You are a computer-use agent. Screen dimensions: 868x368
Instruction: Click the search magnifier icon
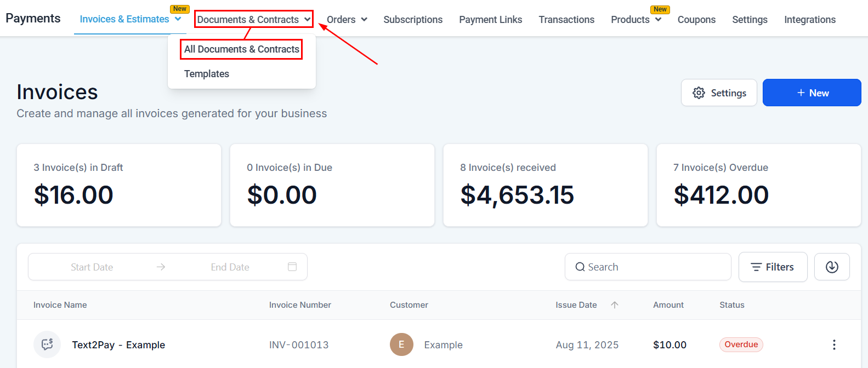580,267
